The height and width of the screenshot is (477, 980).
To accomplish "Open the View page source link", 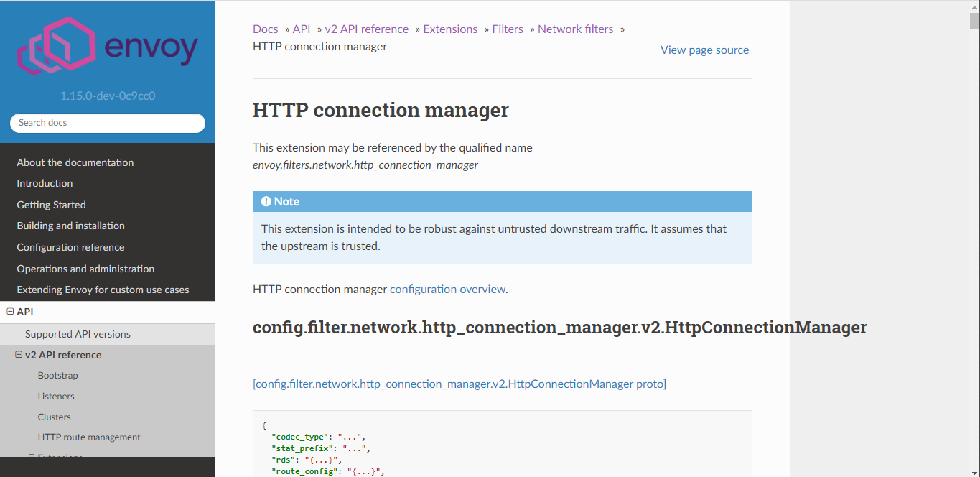I will [704, 50].
